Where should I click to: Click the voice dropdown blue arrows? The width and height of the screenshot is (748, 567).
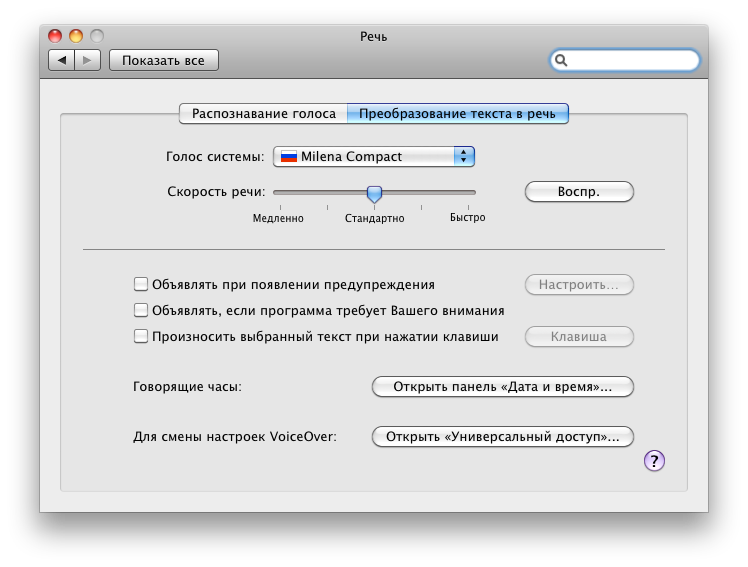coord(463,157)
